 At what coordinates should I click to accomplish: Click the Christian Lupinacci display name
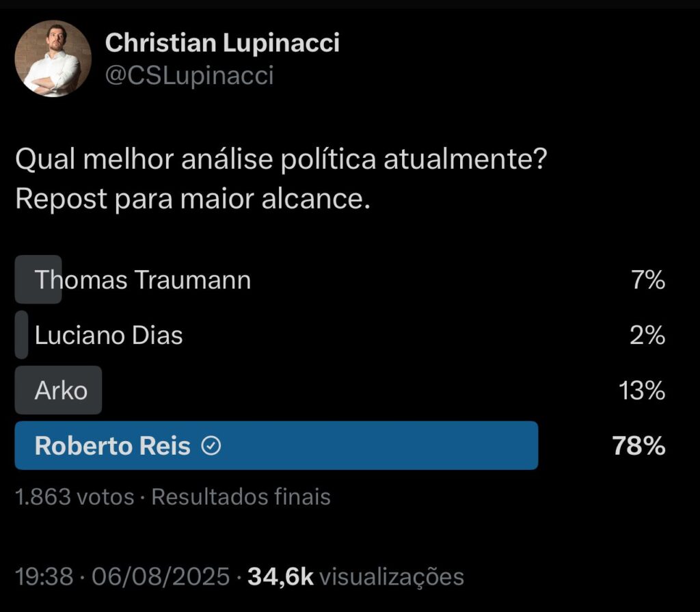click(222, 44)
